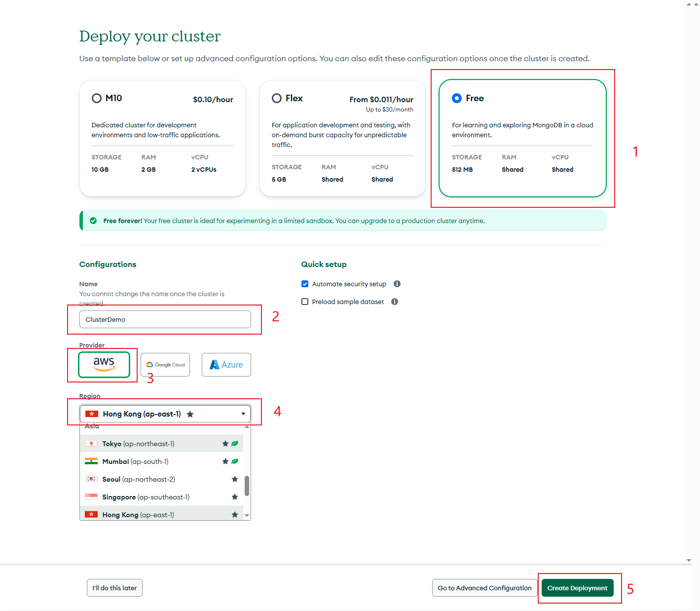Click the From $0.011/hour Flex price
This screenshot has height=611, width=700.
[381, 99]
